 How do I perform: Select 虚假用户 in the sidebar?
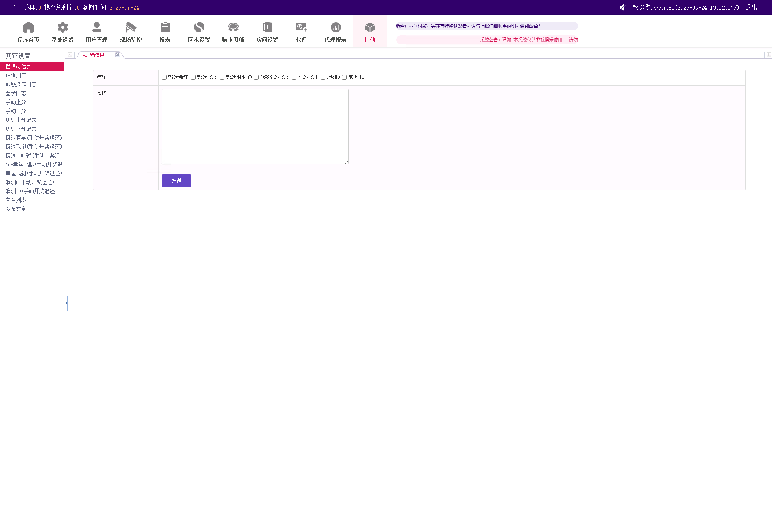(x=16, y=75)
